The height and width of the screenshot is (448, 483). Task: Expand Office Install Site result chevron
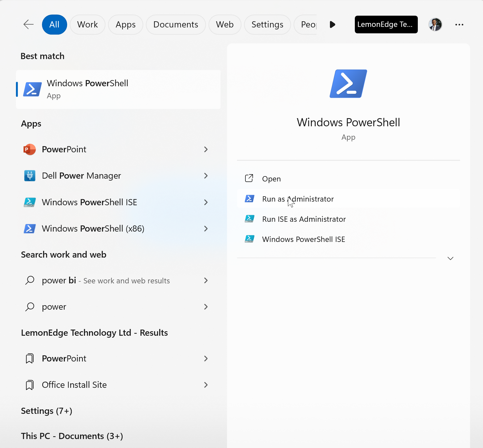tap(206, 385)
